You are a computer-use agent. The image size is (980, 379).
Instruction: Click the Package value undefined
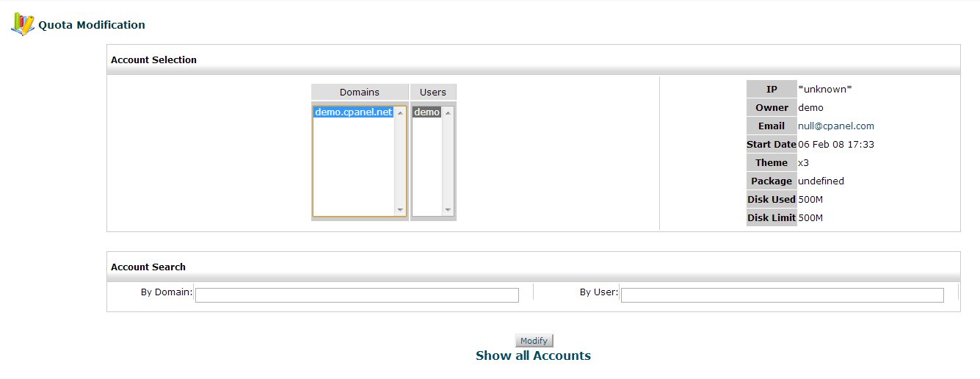[821, 181]
